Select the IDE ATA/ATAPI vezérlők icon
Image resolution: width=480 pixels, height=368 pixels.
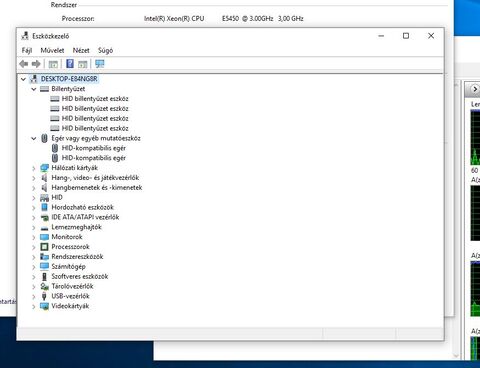[x=44, y=218]
